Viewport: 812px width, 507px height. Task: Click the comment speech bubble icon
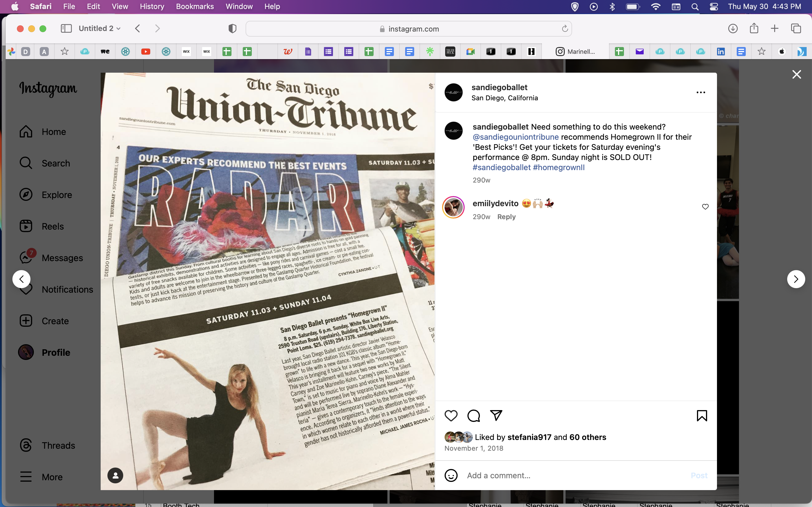[x=473, y=416]
